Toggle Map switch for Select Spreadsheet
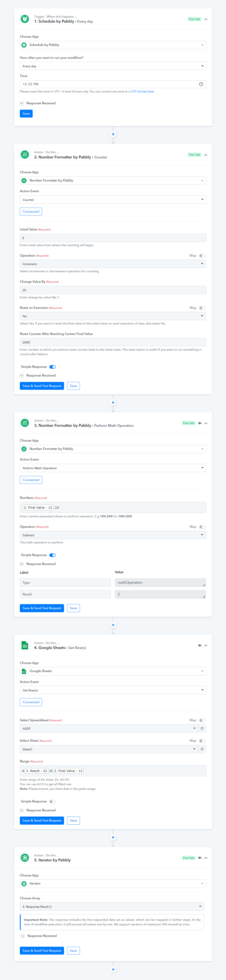 (202, 720)
